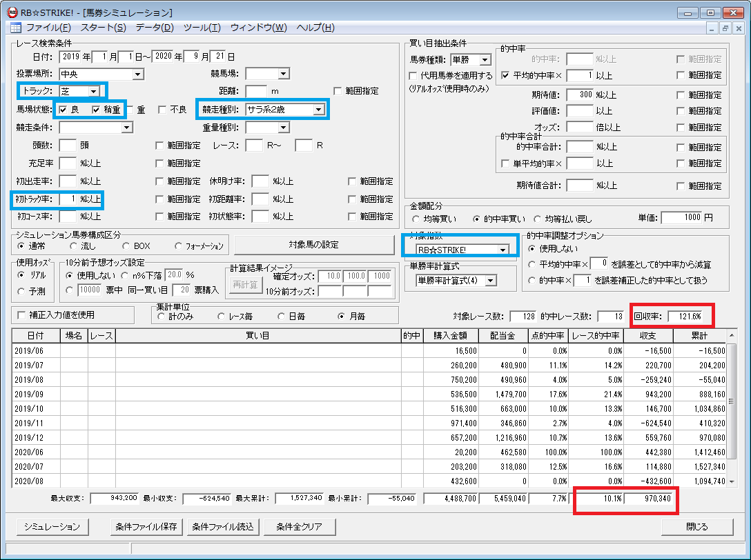Viewport: 751px width, 560px height.
Task: Expand the 競走種別 dropdown showing サラ系2歳
Action: click(x=318, y=110)
